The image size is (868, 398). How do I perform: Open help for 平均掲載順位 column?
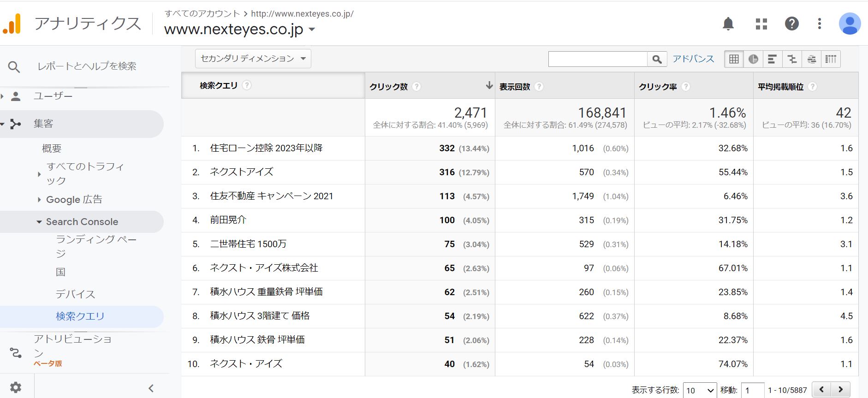pos(813,87)
